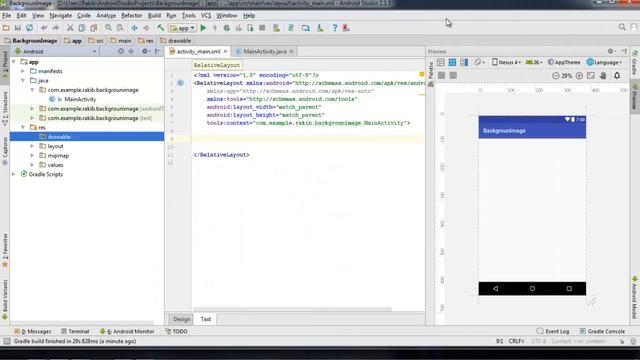Zoom in the layout preview
Image resolution: width=640 pixels, height=360 pixels.
[579, 76]
